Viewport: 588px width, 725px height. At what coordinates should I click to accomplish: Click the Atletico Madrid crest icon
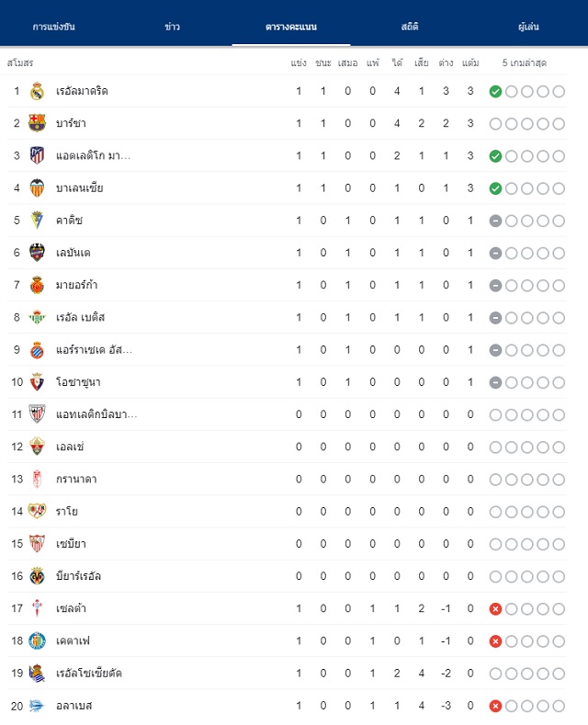37,155
